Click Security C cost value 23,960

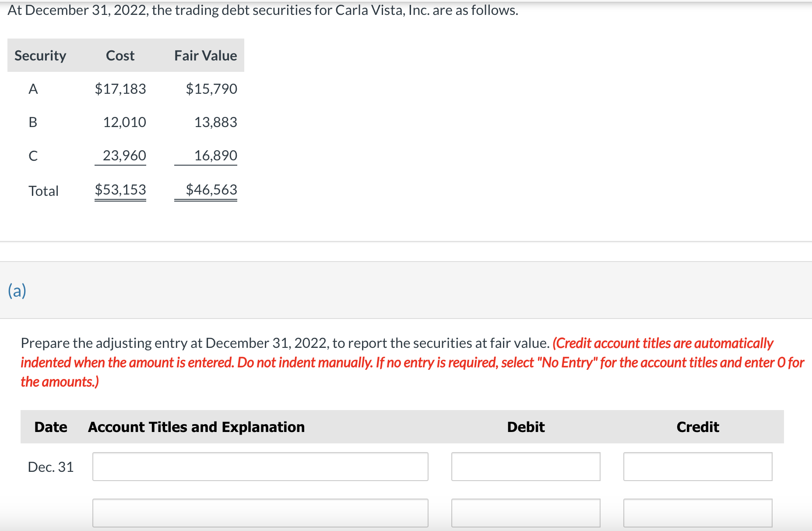coord(124,155)
